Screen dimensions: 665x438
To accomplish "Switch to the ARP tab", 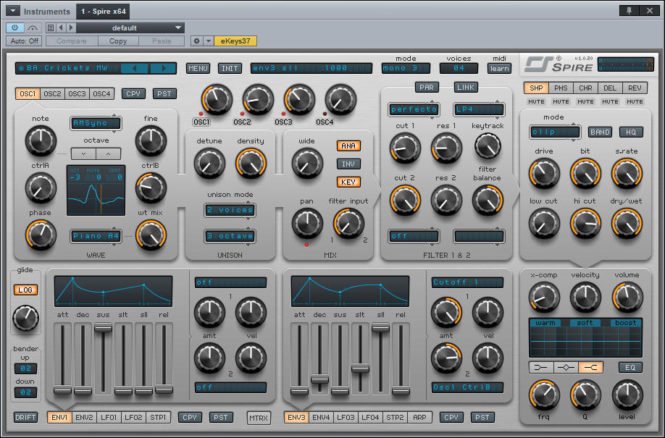I will click(419, 417).
